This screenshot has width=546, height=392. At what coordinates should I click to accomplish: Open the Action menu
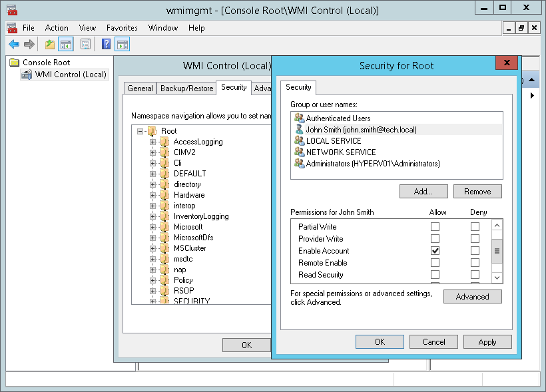(x=57, y=28)
